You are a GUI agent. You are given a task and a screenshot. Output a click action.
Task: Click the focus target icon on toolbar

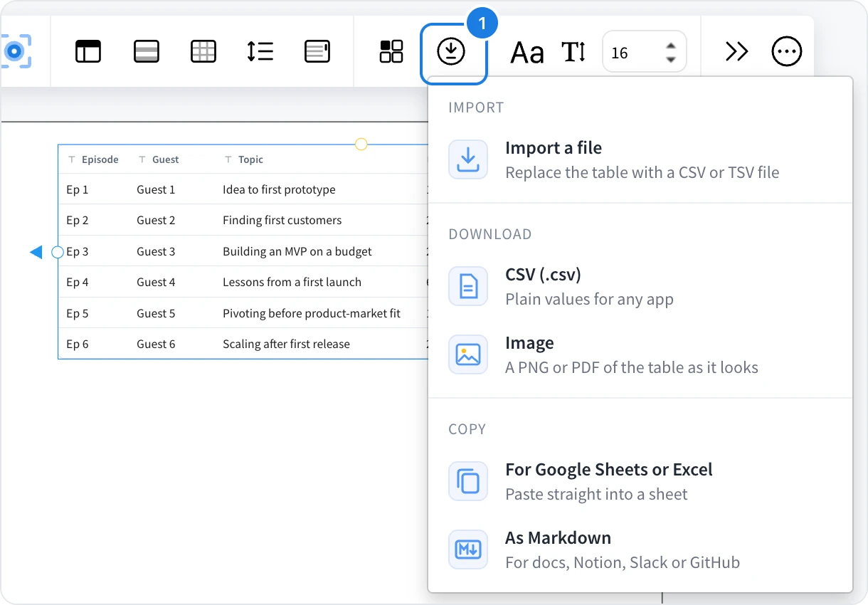click(x=15, y=51)
